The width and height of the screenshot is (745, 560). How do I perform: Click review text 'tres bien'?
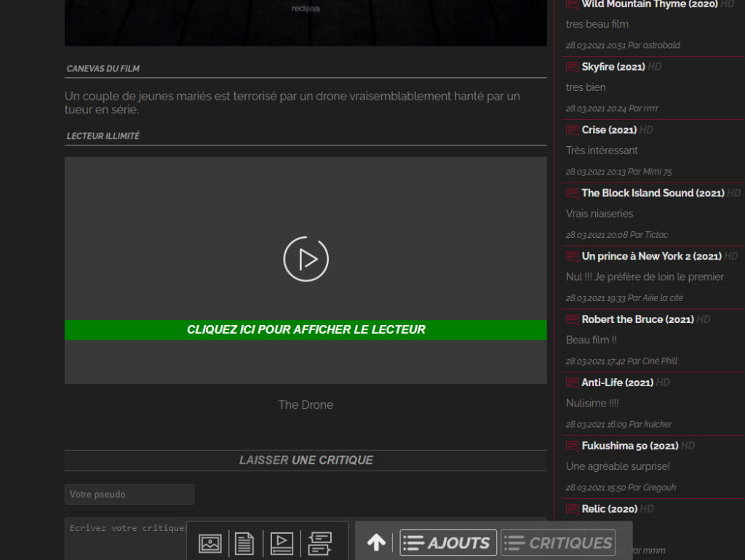click(586, 87)
